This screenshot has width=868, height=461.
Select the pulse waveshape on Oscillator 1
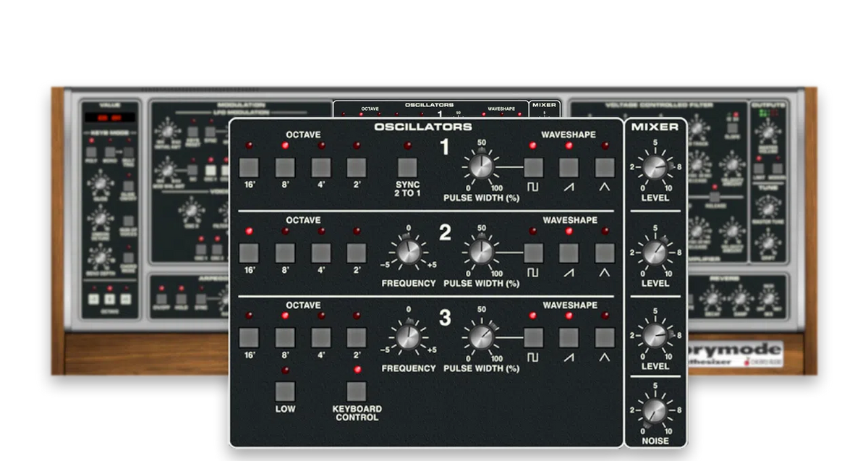click(535, 168)
